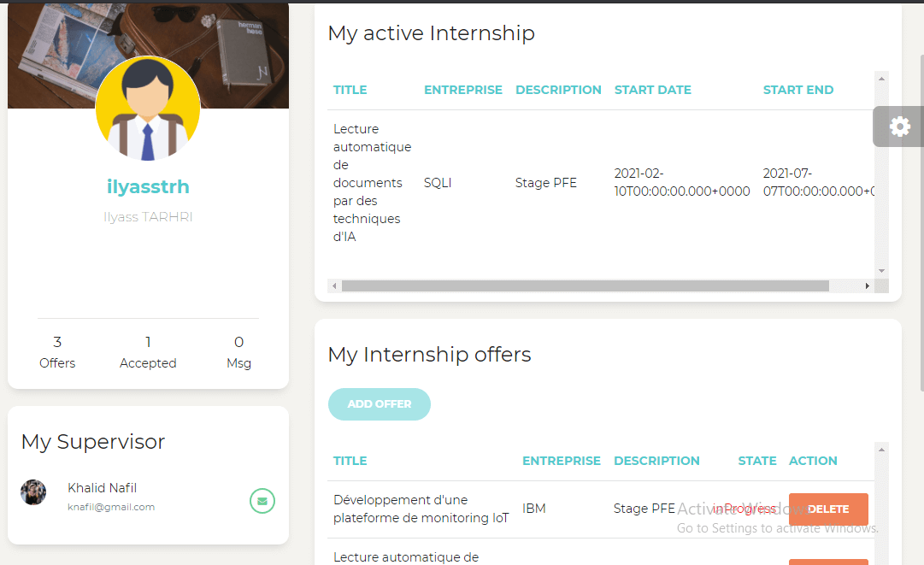Click the knafil@gmail.com email address
The height and width of the screenshot is (565, 924).
111,507
